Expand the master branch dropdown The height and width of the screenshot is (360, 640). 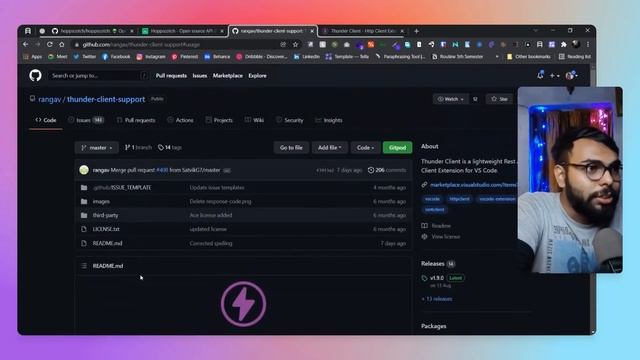pyautogui.click(x=97, y=147)
